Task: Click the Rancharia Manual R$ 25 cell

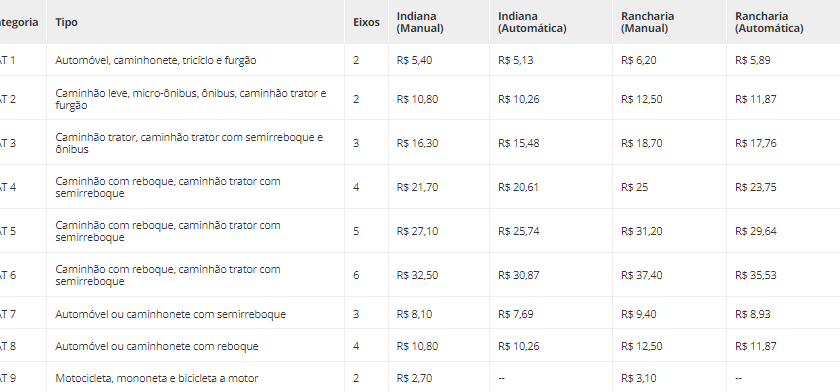Action: pos(634,187)
